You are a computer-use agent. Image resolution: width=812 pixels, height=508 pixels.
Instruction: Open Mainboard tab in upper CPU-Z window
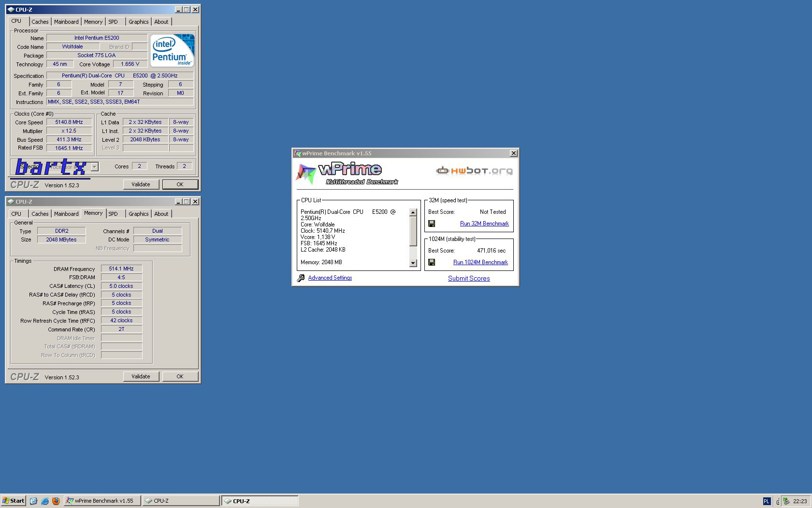(x=66, y=22)
